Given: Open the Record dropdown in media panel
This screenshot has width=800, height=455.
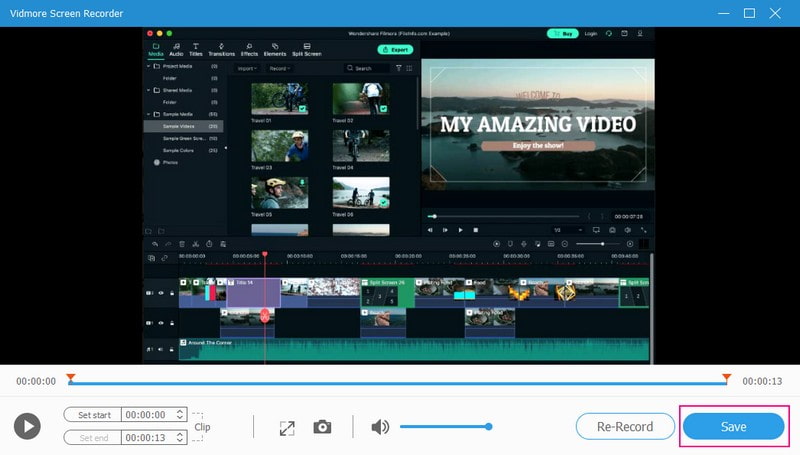Looking at the screenshot, I should pyautogui.click(x=279, y=68).
